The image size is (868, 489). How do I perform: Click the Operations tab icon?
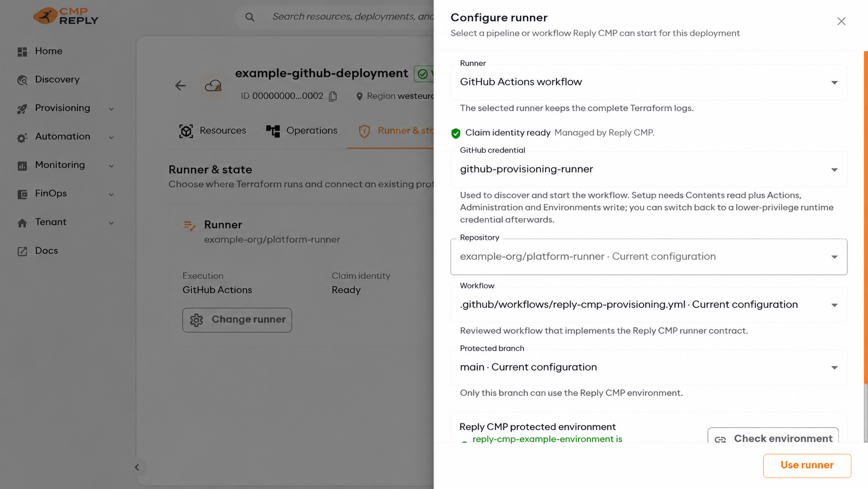tap(273, 131)
